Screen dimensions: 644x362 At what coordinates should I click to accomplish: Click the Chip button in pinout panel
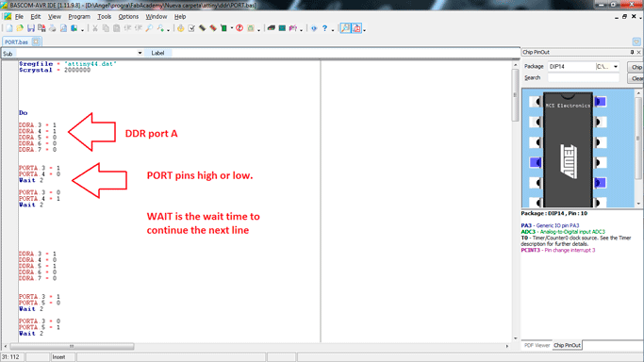click(636, 67)
